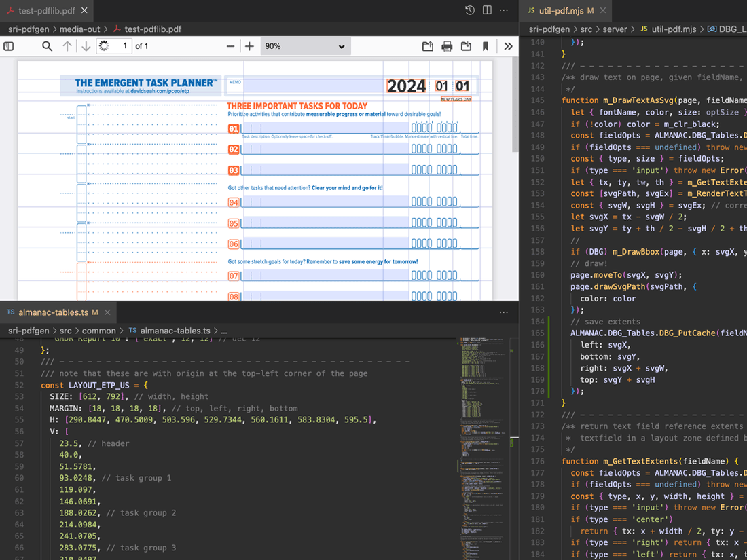Viewport: 747px width, 560px height.
Task: Toggle the PDF viewer sidebar
Action: (x=9, y=46)
